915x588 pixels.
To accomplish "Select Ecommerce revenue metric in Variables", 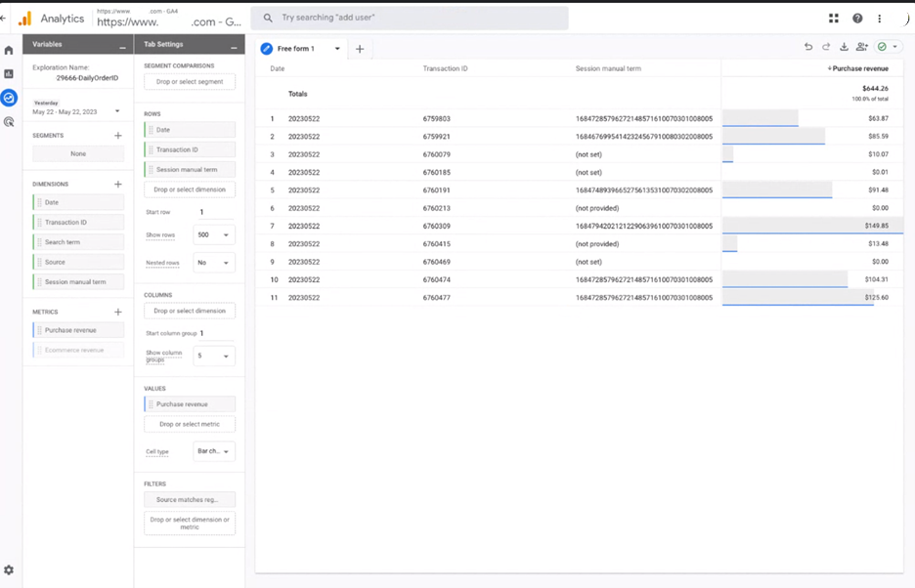I will (x=78, y=350).
